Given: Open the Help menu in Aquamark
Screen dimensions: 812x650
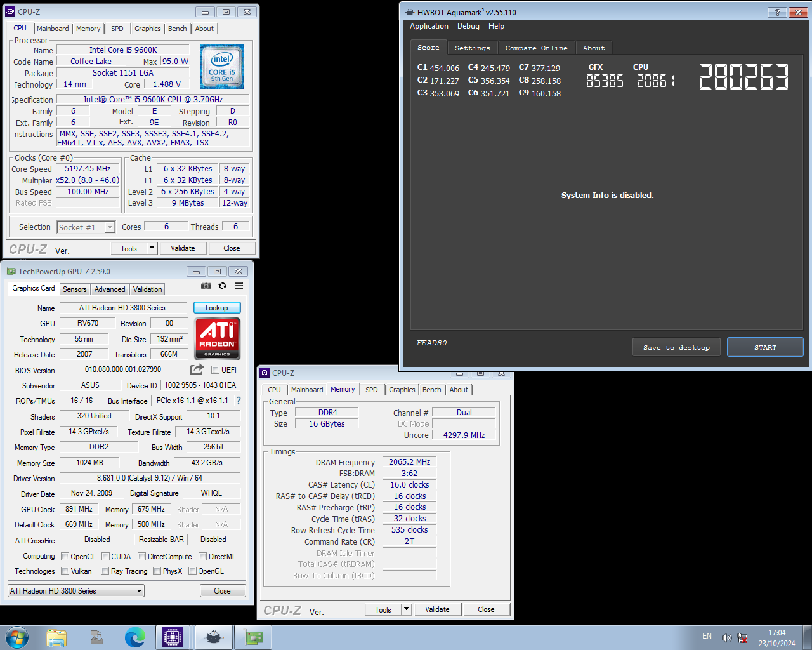Looking at the screenshot, I should (x=496, y=26).
